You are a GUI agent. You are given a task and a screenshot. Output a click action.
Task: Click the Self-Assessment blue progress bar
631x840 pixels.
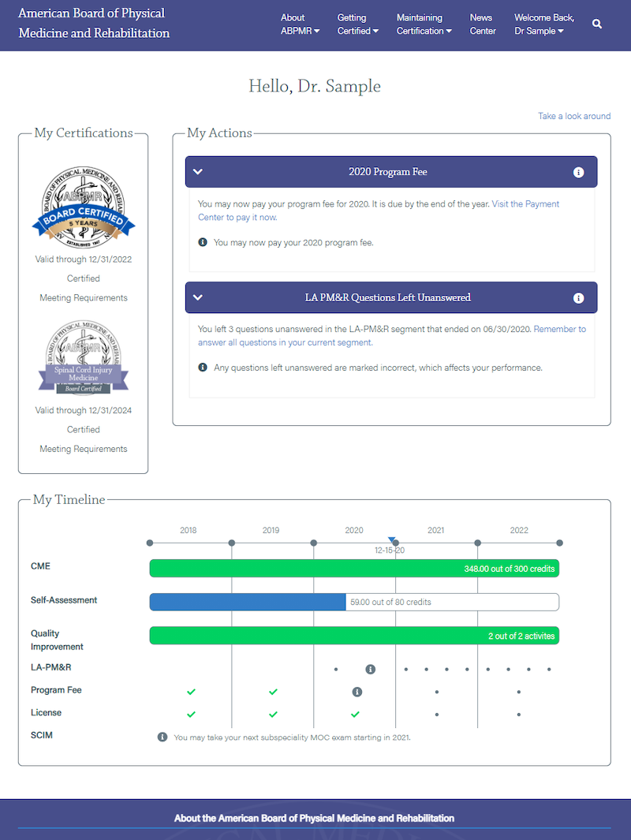248,602
